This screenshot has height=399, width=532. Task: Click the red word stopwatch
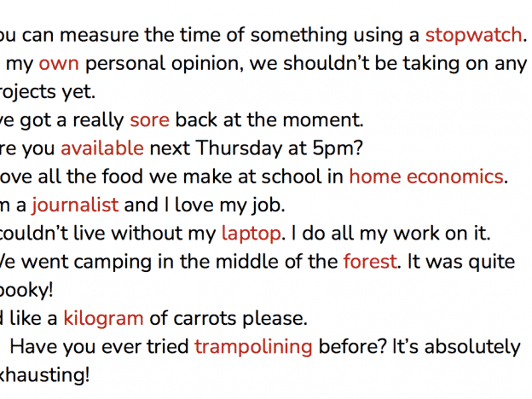click(x=473, y=35)
